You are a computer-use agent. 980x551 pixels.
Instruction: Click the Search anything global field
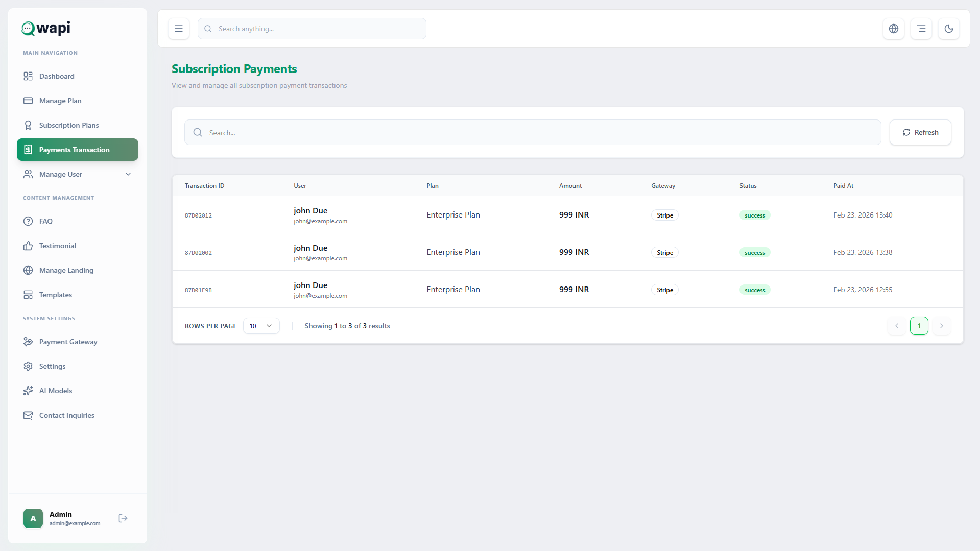coord(312,29)
